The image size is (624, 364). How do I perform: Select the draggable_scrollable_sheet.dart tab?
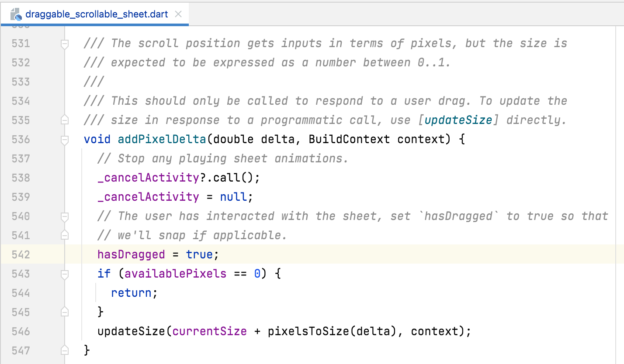(96, 14)
